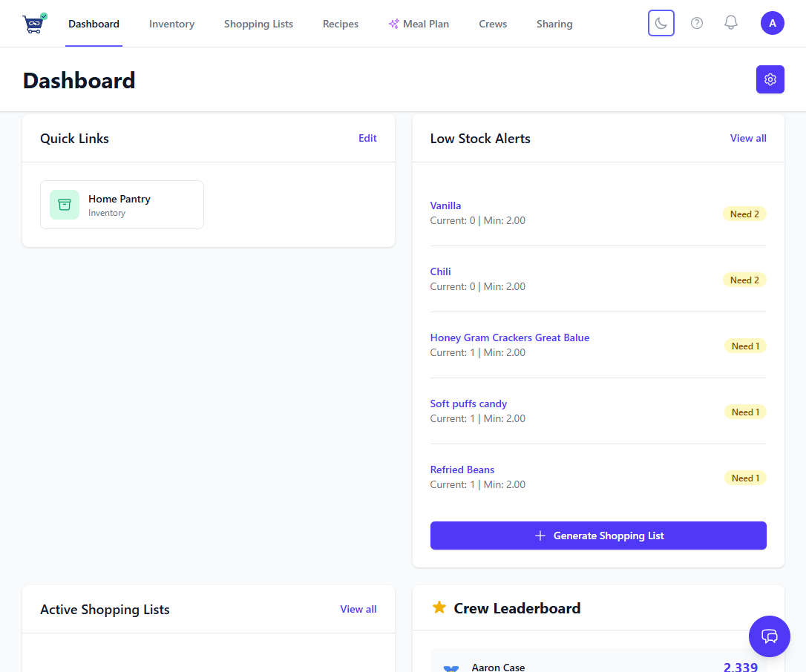Screen dimensions: 806x672
Task: Open the chat bubble in the corner
Action: (769, 636)
